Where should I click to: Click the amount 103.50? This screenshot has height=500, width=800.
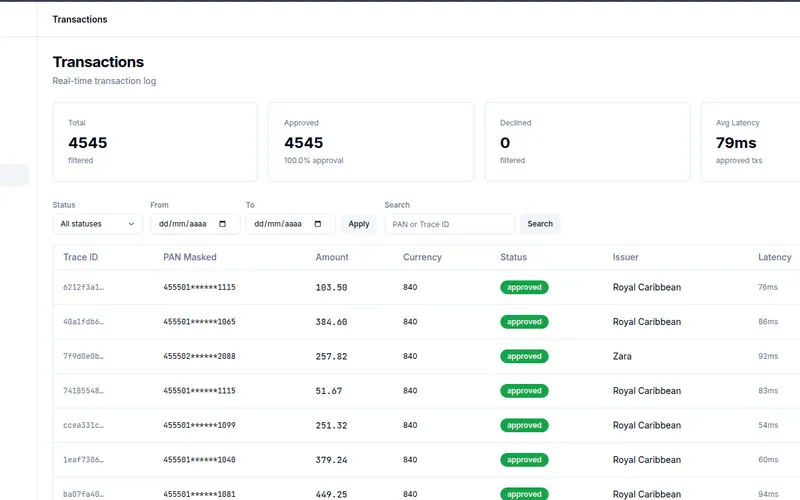pyautogui.click(x=331, y=287)
